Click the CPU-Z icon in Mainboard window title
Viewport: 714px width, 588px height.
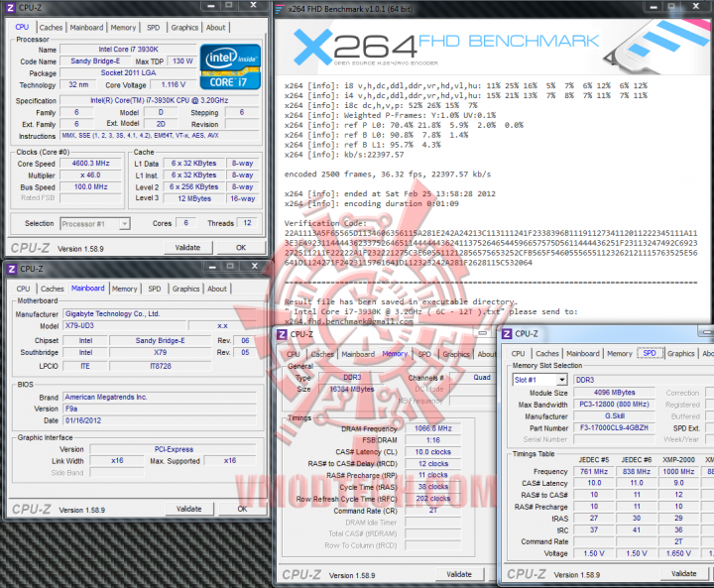click(12, 269)
